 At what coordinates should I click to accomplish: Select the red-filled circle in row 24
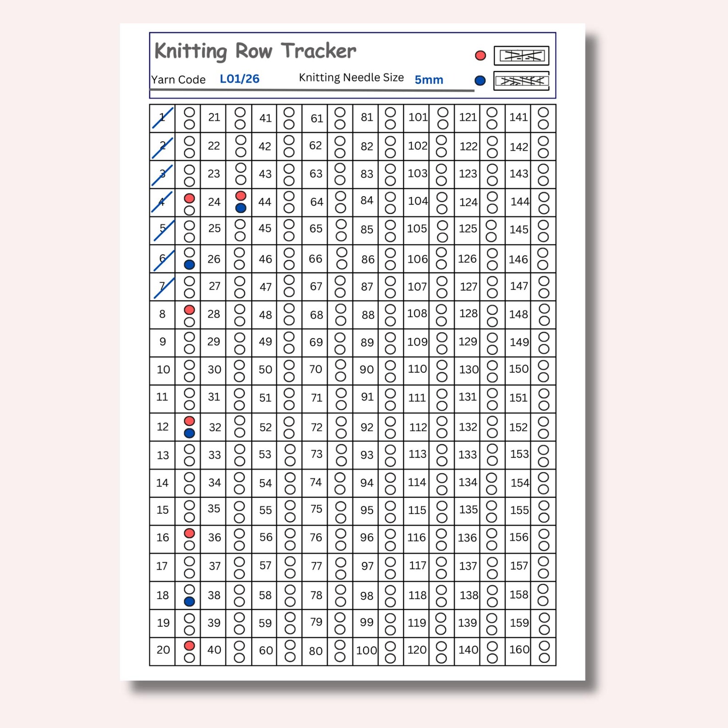(241, 196)
